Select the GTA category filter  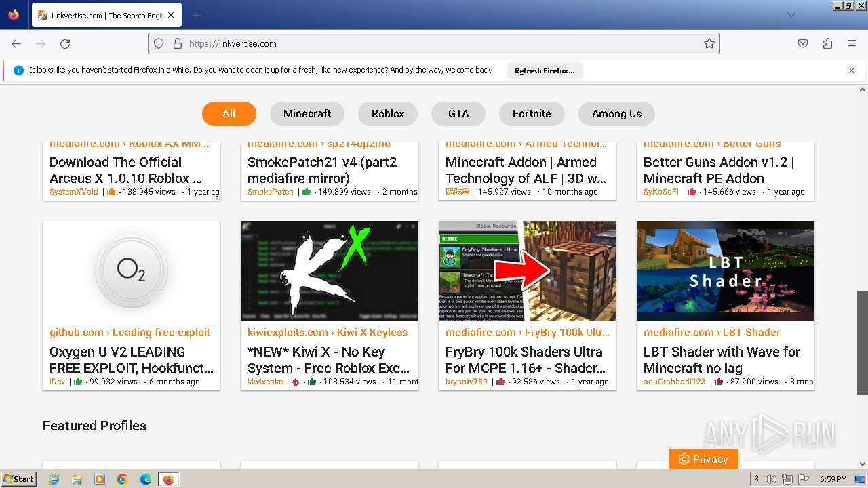(458, 114)
